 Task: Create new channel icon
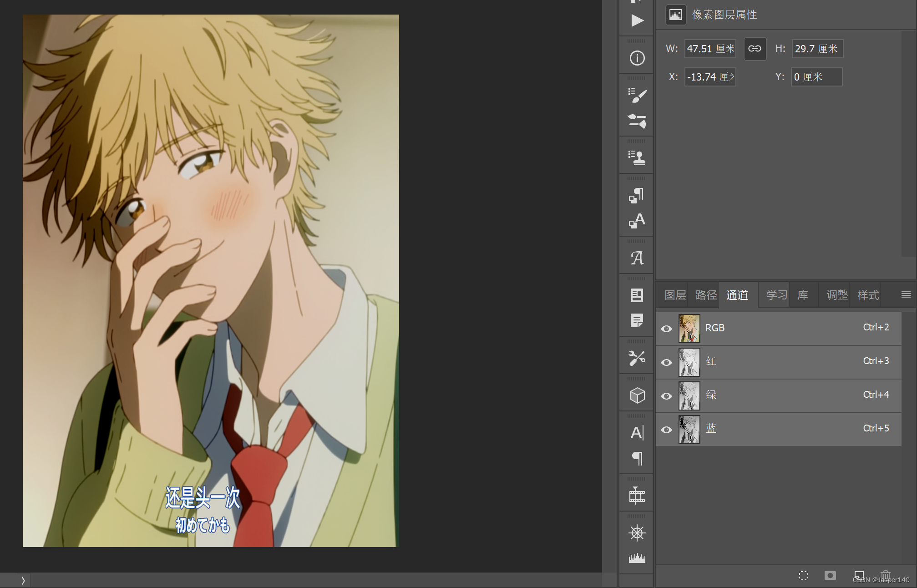pos(859,576)
